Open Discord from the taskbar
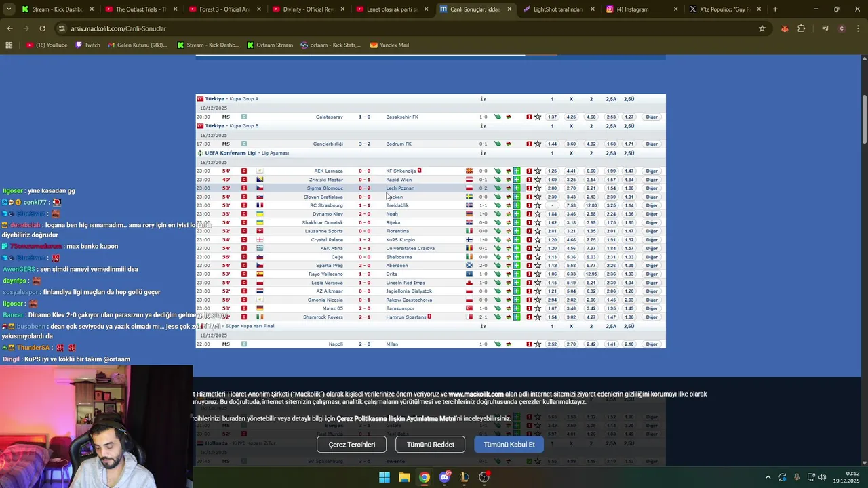 (x=444, y=477)
